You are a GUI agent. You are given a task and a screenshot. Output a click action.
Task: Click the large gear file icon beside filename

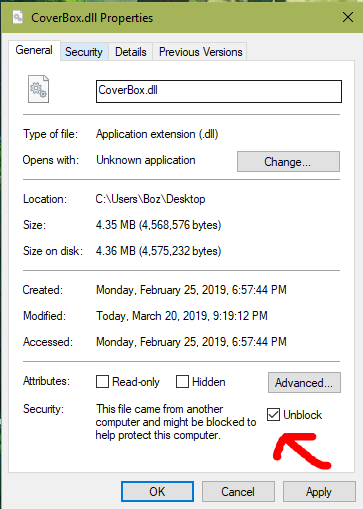pyautogui.click(x=38, y=89)
